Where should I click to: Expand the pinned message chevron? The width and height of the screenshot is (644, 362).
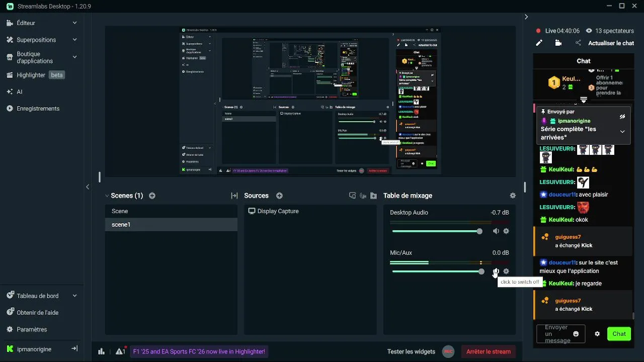coord(622,132)
